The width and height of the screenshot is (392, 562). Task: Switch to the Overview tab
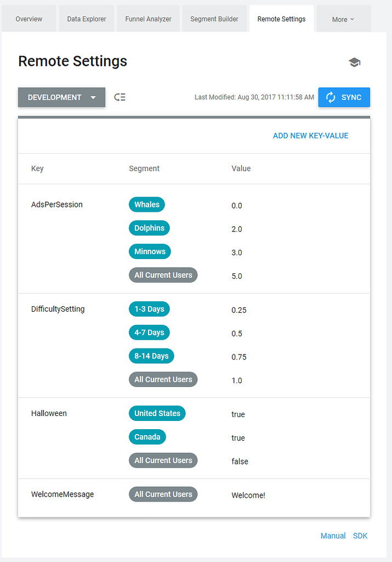tap(29, 18)
